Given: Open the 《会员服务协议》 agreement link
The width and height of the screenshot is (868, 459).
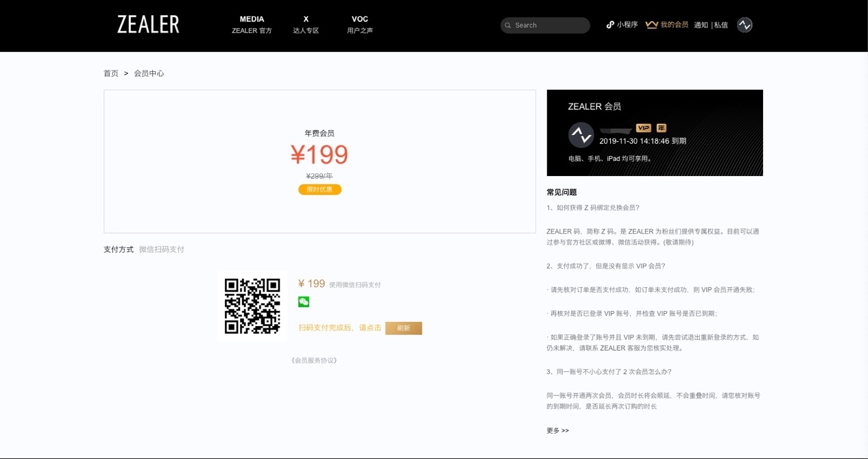Looking at the screenshot, I should (315, 360).
